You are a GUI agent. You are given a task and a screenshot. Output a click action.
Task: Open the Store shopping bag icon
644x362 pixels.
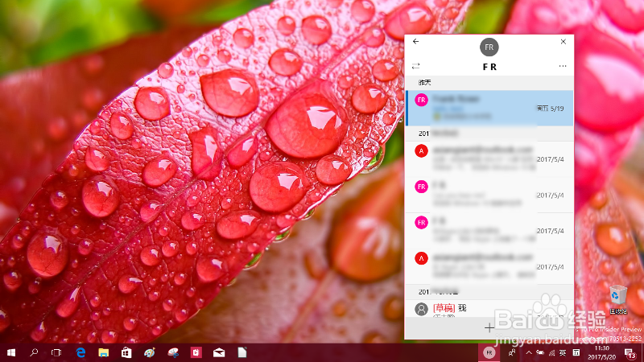126,352
